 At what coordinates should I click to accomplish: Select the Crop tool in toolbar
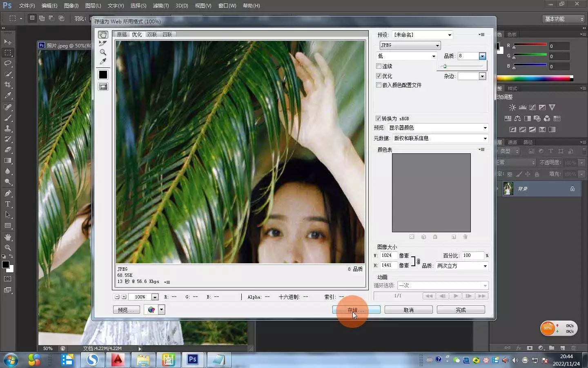(8, 85)
